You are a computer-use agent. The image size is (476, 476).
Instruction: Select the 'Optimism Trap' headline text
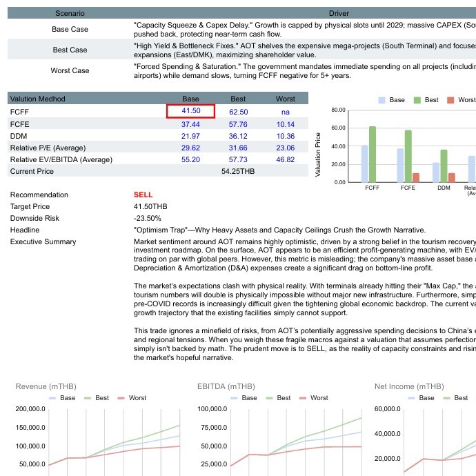click(279, 230)
